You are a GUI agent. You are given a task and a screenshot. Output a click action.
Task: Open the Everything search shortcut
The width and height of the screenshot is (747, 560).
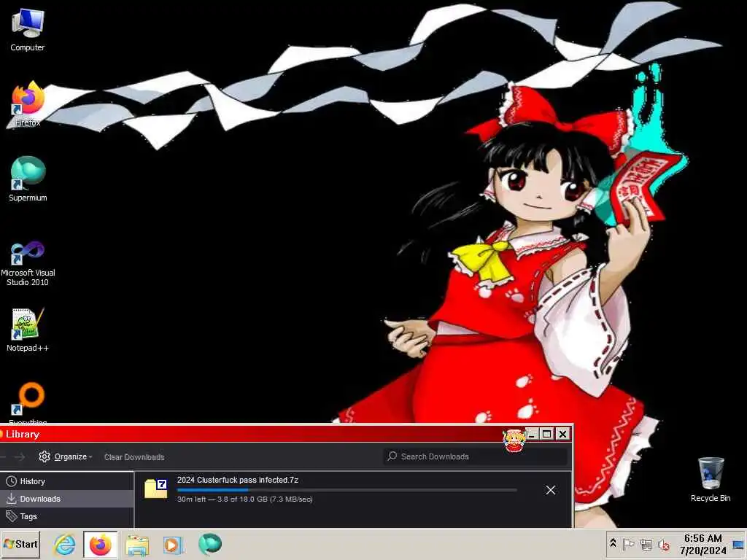click(28, 402)
